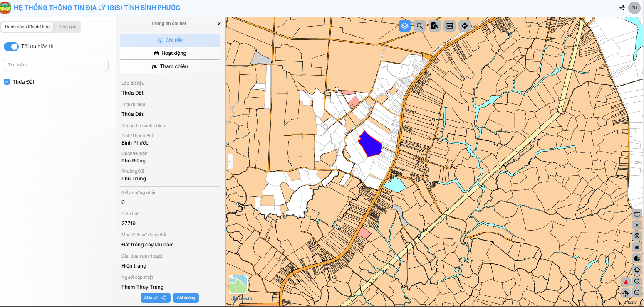This screenshot has width=644, height=307.
Task: Click the magnifier search tool on map
Action: 420,26
